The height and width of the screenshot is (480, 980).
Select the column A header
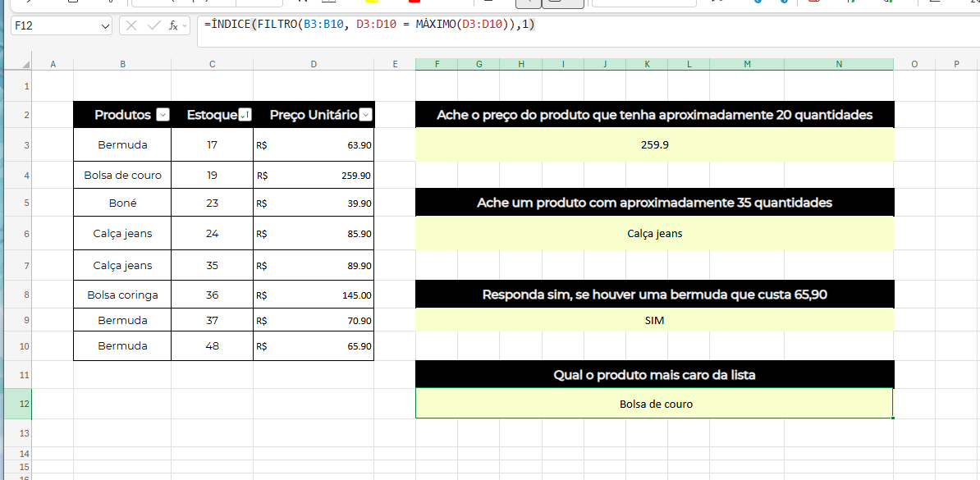pos(53,64)
